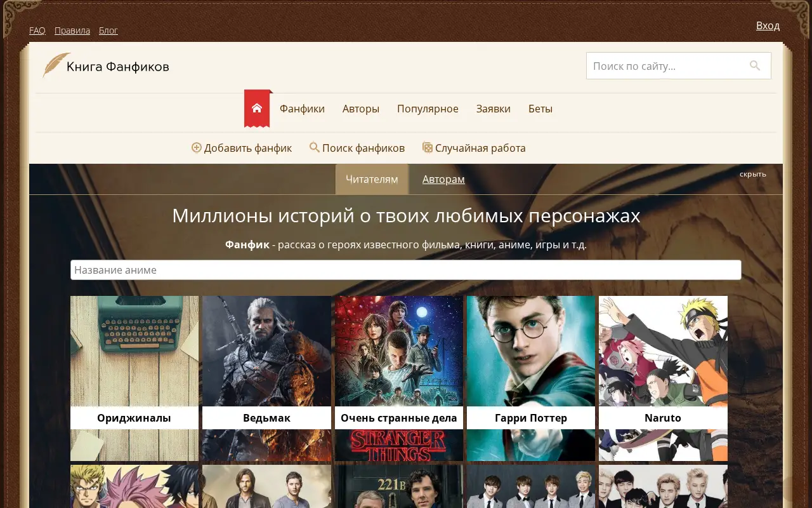This screenshot has width=812, height=508.
Task: Focus the Название аниме input field
Action: 406,270
